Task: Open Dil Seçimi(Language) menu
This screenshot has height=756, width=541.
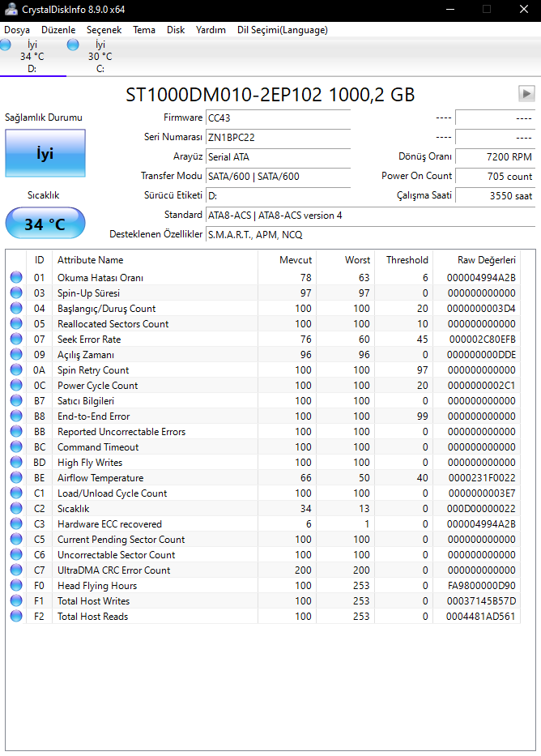Action: coord(283,30)
